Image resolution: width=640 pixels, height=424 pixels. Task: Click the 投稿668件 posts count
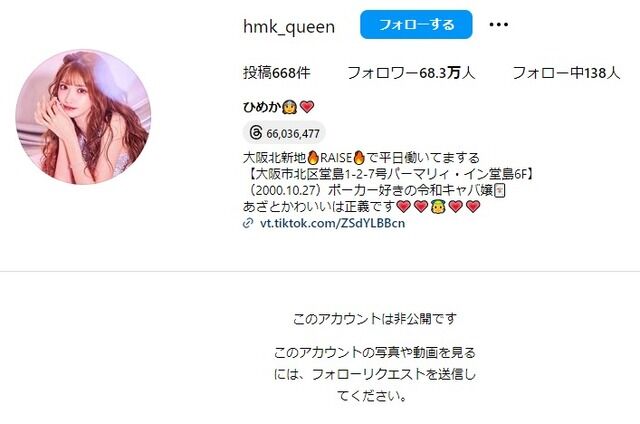(x=277, y=73)
